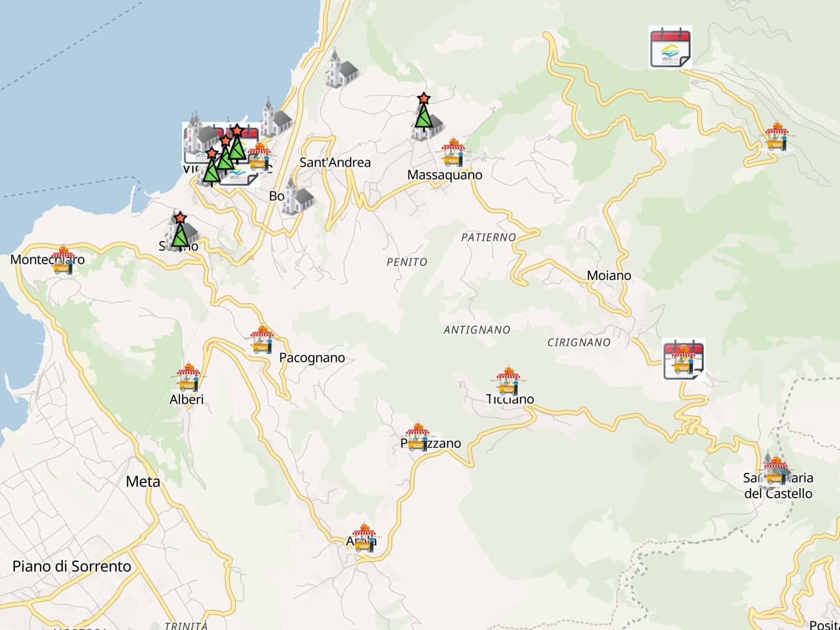
Task: Select the market stall marker at Montechiaro
Action: pos(63,260)
